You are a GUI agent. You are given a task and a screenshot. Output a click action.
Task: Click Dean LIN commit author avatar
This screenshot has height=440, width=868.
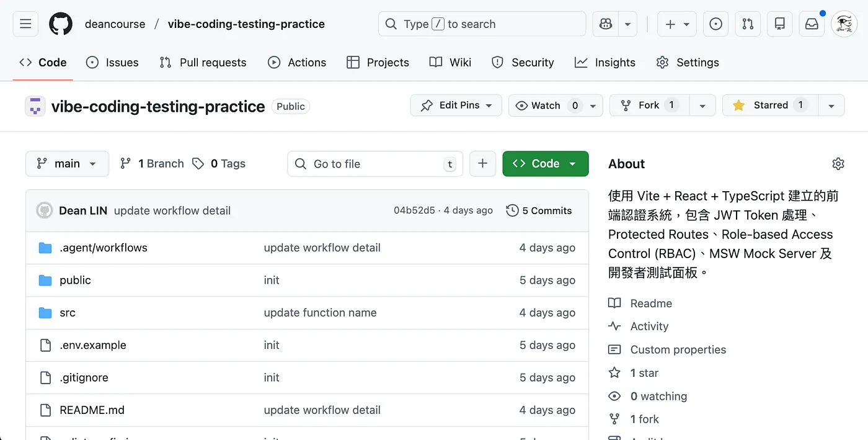[x=45, y=210]
